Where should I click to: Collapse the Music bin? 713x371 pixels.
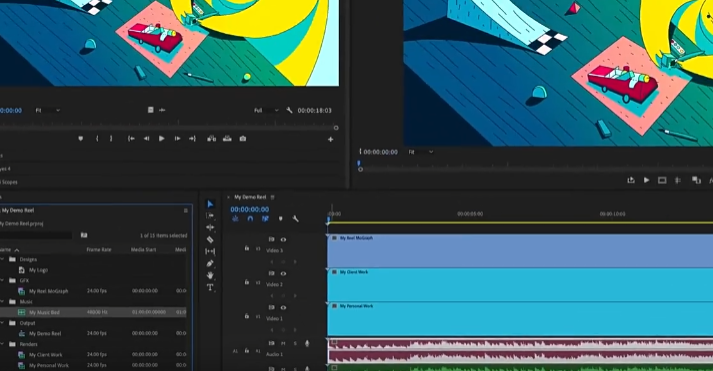click(2, 301)
